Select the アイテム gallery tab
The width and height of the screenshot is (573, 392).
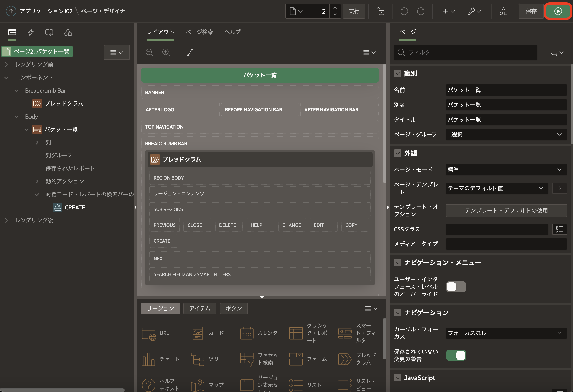[200, 308]
